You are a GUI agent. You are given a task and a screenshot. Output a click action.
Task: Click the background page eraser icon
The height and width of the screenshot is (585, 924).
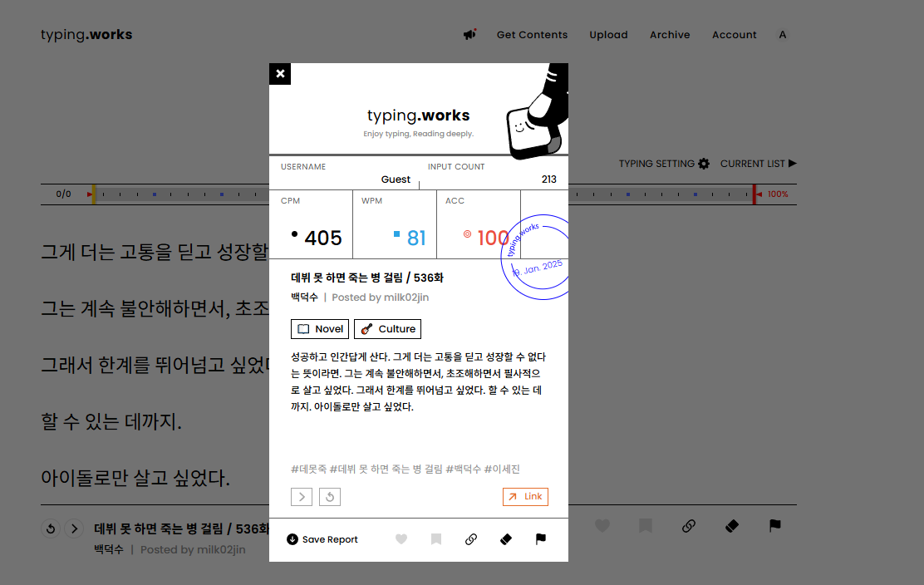(x=732, y=525)
